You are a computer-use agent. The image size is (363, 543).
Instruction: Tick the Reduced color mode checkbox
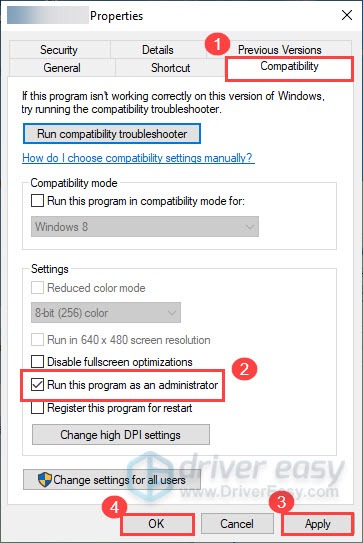tap(37, 287)
